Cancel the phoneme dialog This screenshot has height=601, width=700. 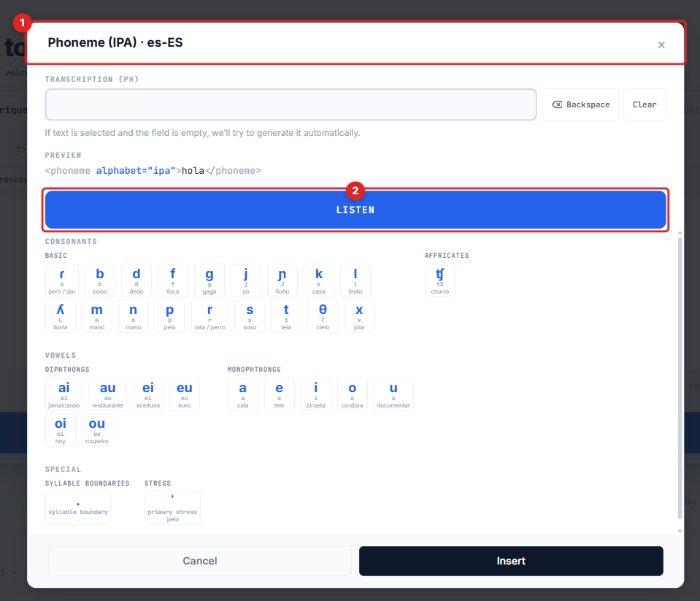(199, 561)
